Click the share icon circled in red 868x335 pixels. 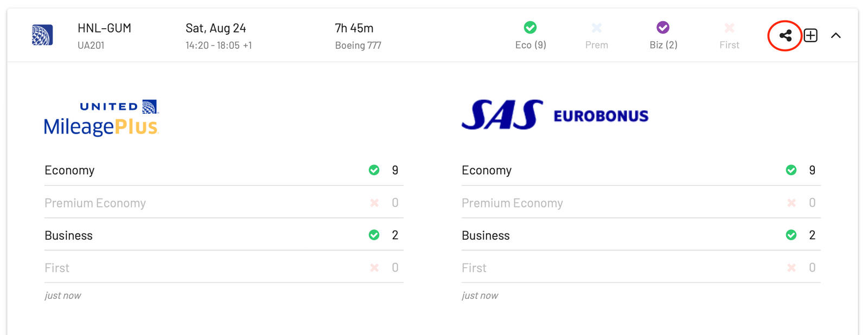pos(785,36)
